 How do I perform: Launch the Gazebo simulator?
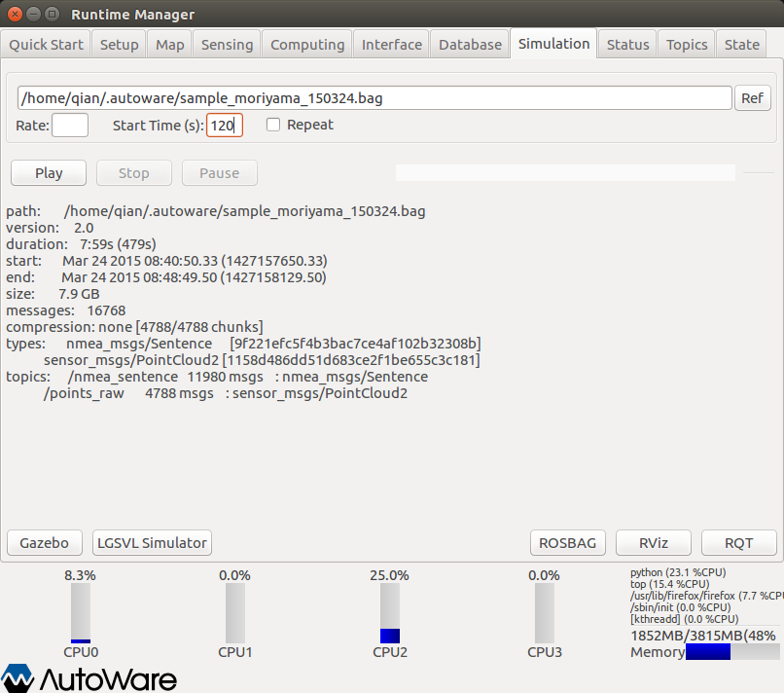[45, 543]
